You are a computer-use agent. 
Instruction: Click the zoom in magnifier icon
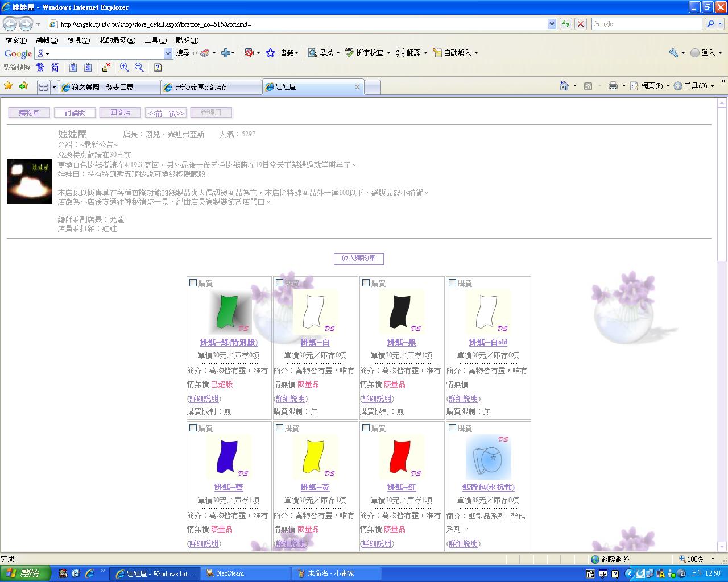pyautogui.click(x=124, y=67)
